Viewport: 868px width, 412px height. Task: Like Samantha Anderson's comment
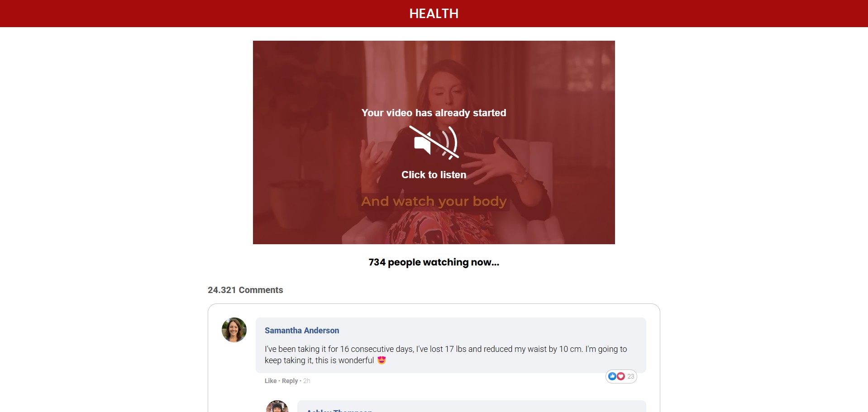271,381
